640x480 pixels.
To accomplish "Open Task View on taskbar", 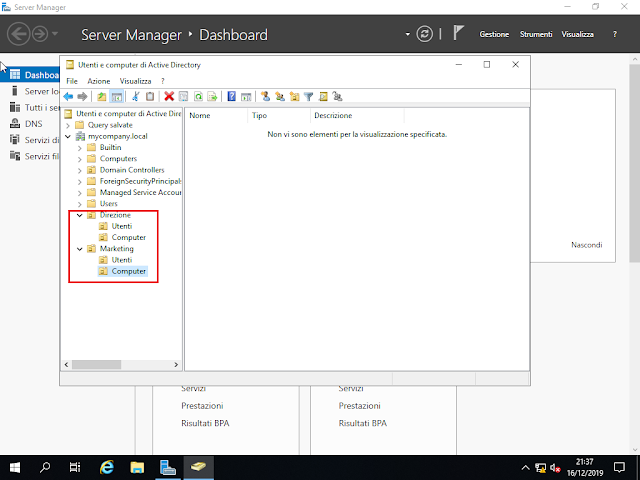I will pos(75,467).
